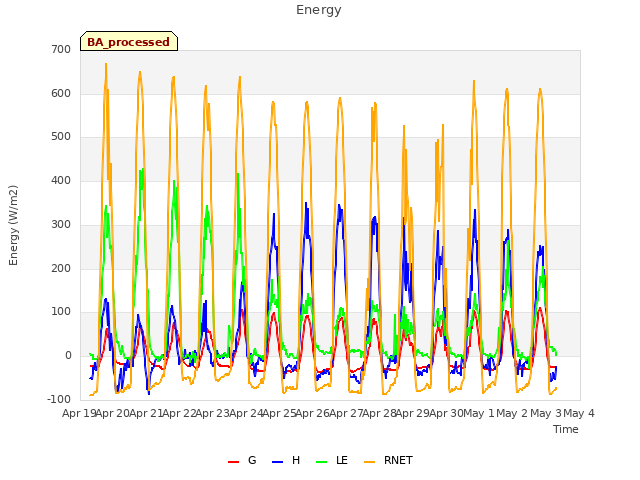Select the RNET legend entry

click(x=388, y=460)
